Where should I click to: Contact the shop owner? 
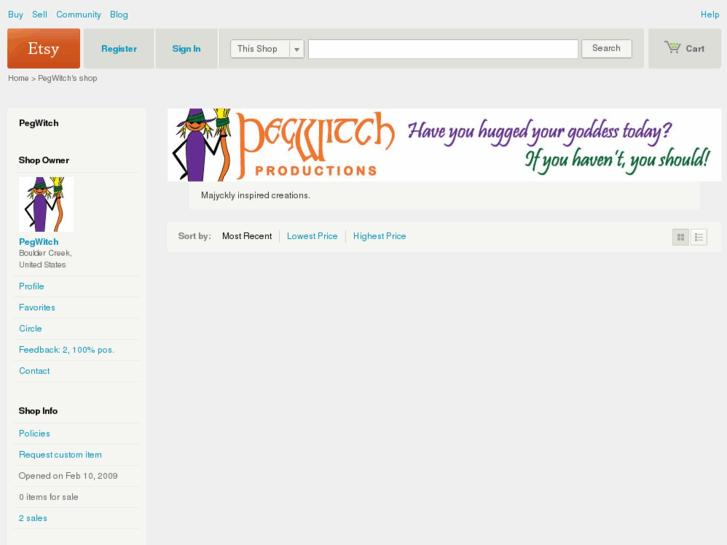34,371
